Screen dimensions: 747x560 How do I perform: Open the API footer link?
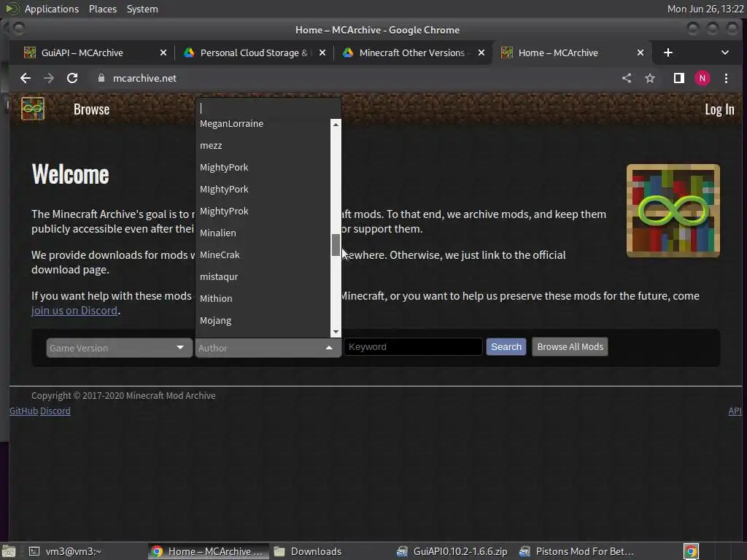coord(735,411)
